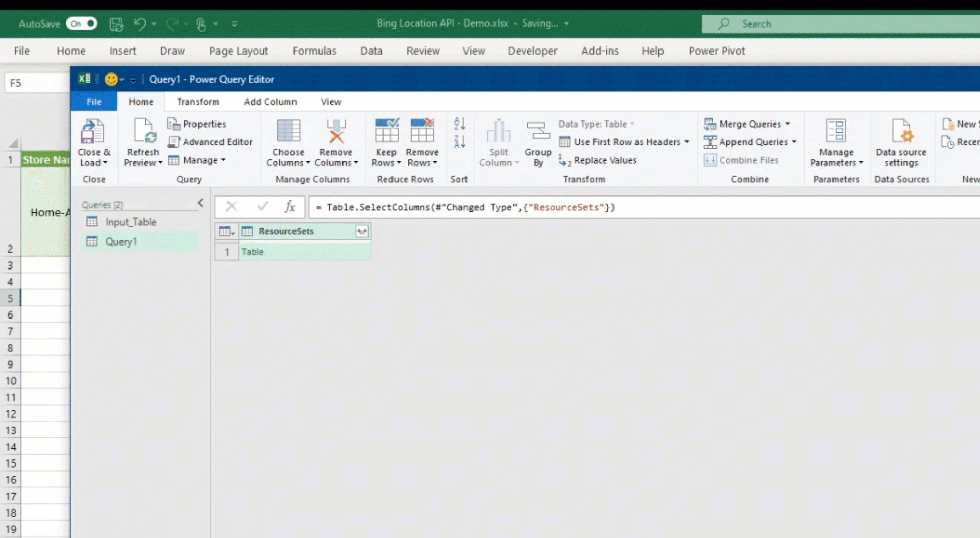Click the Store Name header cell in Excel

[x=45, y=160]
